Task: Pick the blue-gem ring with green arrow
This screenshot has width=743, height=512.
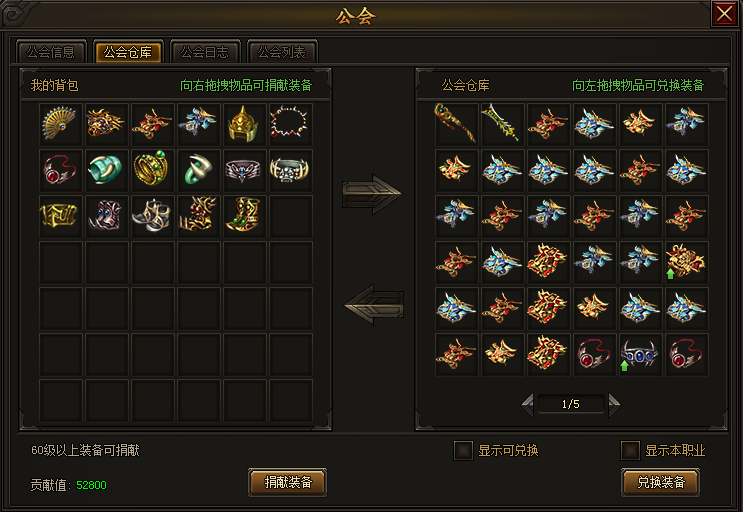Action: point(640,354)
